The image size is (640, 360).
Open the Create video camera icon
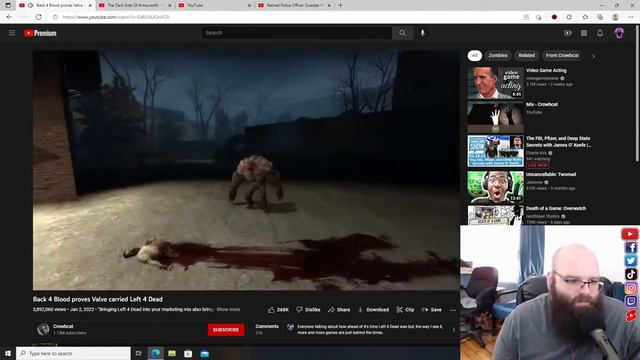click(568, 33)
